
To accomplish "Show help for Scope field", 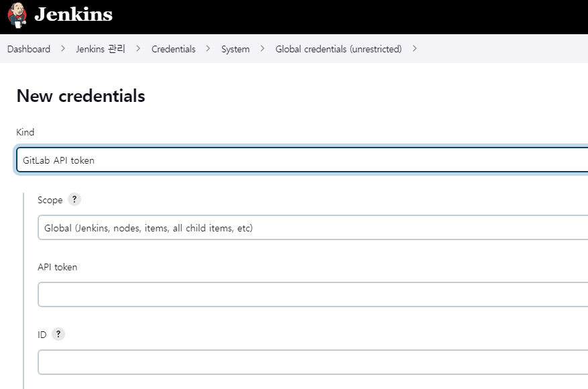I will click(75, 199).
